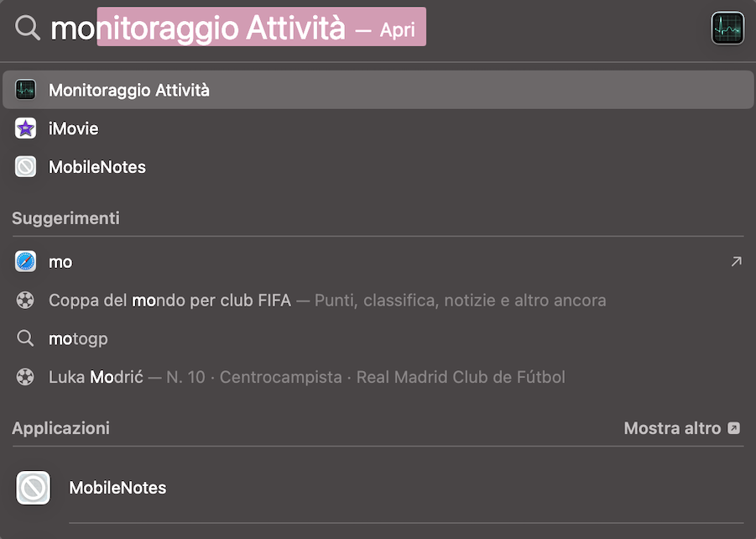
Task: Select the iMovie star icon
Action: (24, 128)
